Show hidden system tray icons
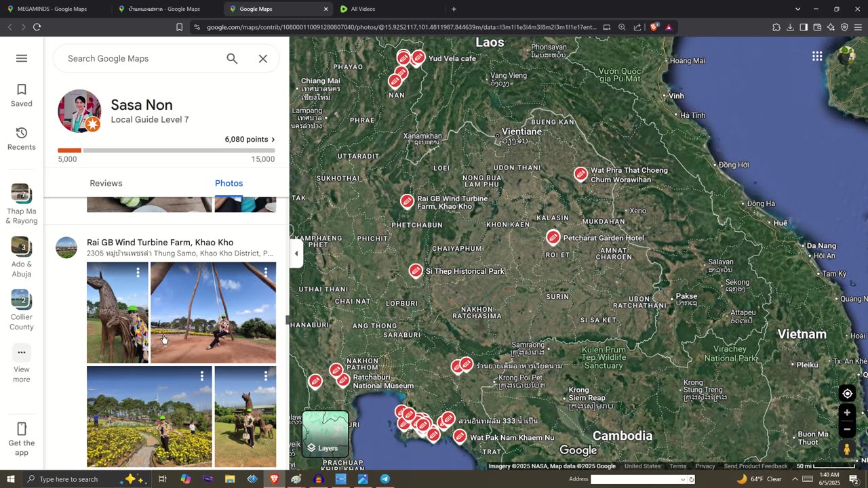868x488 pixels. pos(795,479)
